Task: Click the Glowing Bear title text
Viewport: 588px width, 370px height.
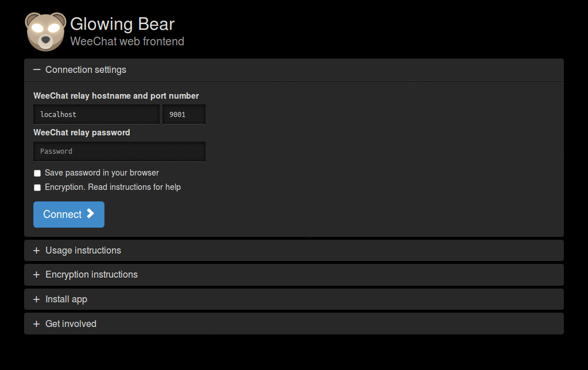Action: [122, 24]
